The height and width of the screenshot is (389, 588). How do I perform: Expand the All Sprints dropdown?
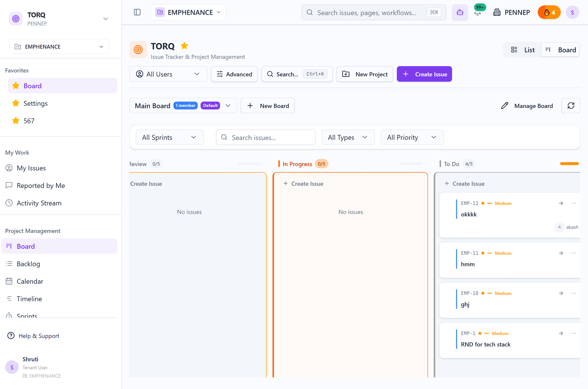click(x=169, y=137)
